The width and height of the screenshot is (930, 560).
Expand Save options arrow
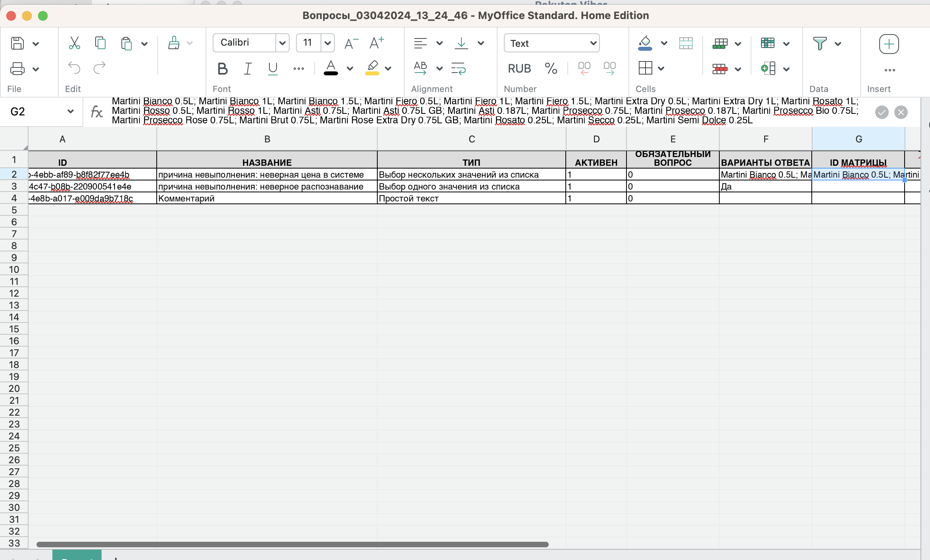pyautogui.click(x=36, y=44)
